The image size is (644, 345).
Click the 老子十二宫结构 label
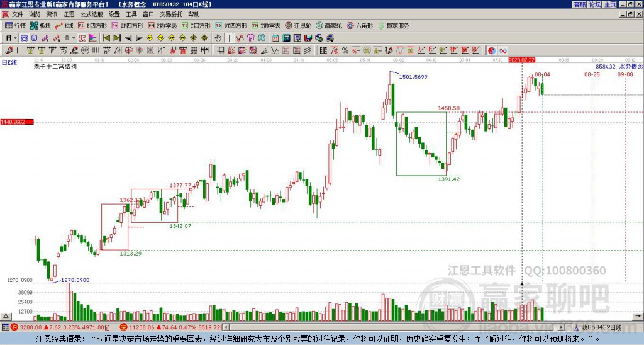tap(55, 66)
